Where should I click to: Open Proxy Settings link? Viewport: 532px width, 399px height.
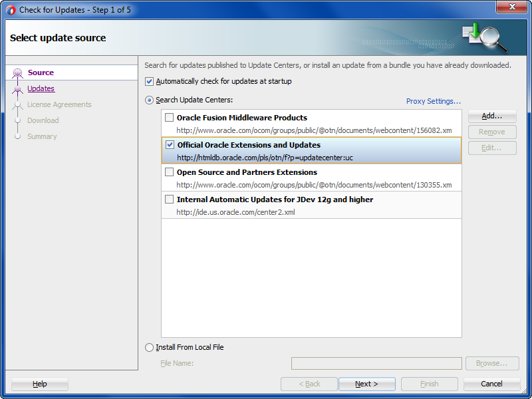pos(434,101)
